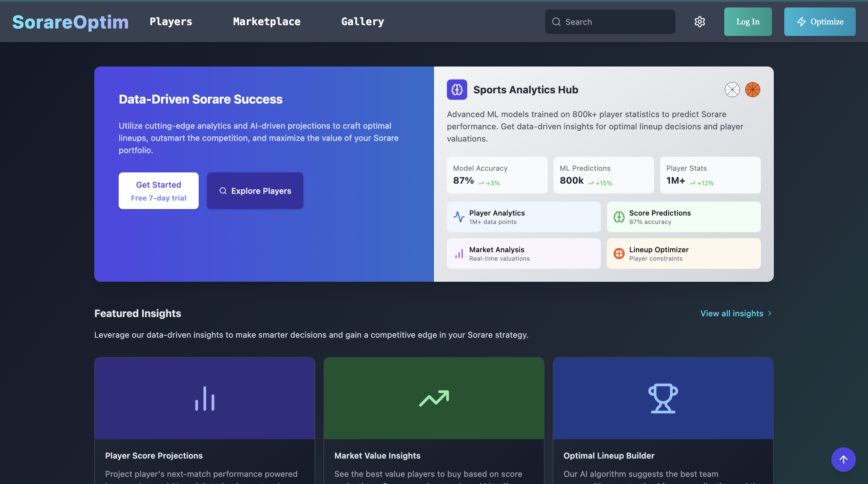Click the Explore Players button
Viewport: 868px width, 484px height.
(x=255, y=191)
